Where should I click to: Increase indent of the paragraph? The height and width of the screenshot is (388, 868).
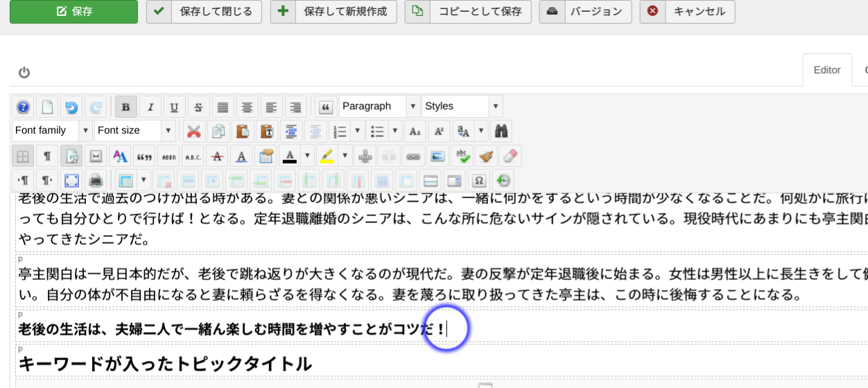point(291,131)
